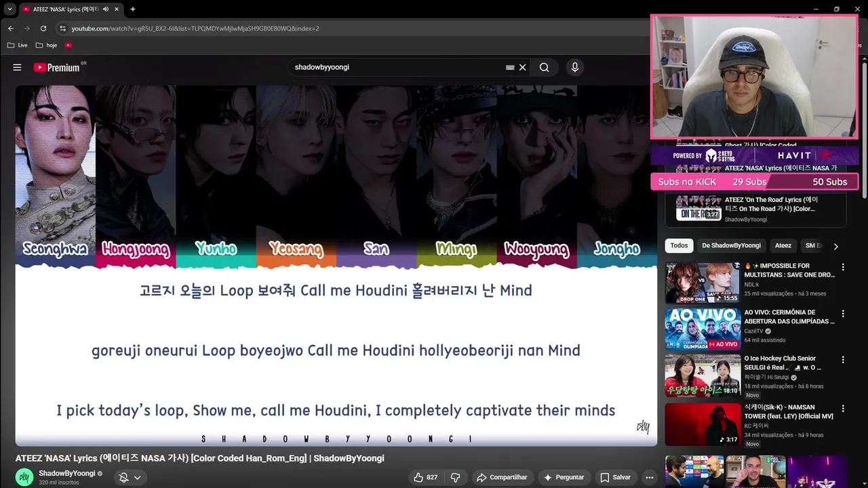Open AO VIVO Olimpíadas ceremony thumbnail
868x488 pixels.
tap(702, 329)
